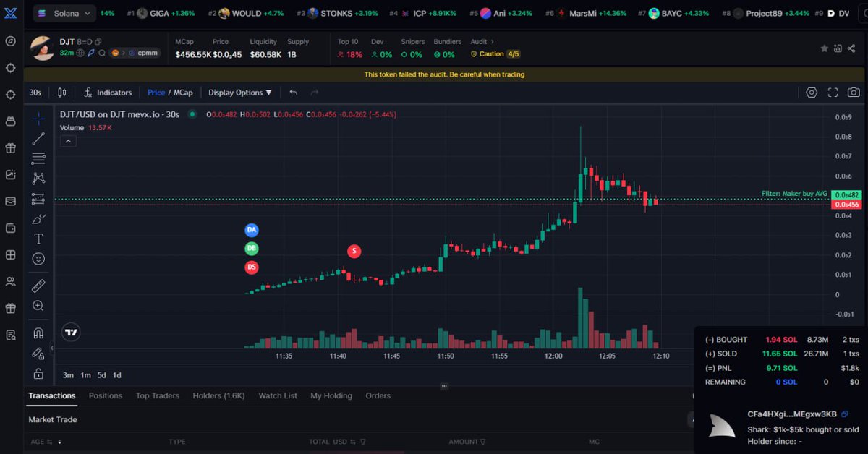Open the user group sidebar icon
Screen dimensions: 868x454
(10, 282)
